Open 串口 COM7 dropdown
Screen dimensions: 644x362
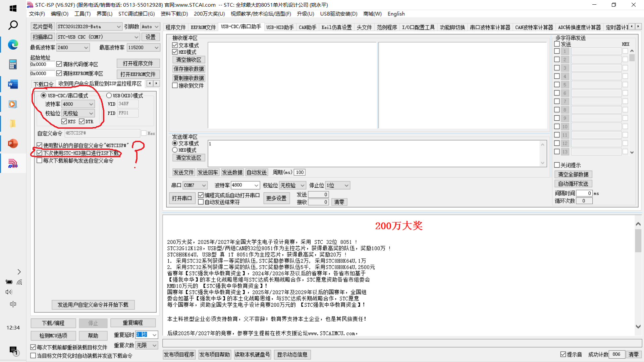pyautogui.click(x=195, y=185)
